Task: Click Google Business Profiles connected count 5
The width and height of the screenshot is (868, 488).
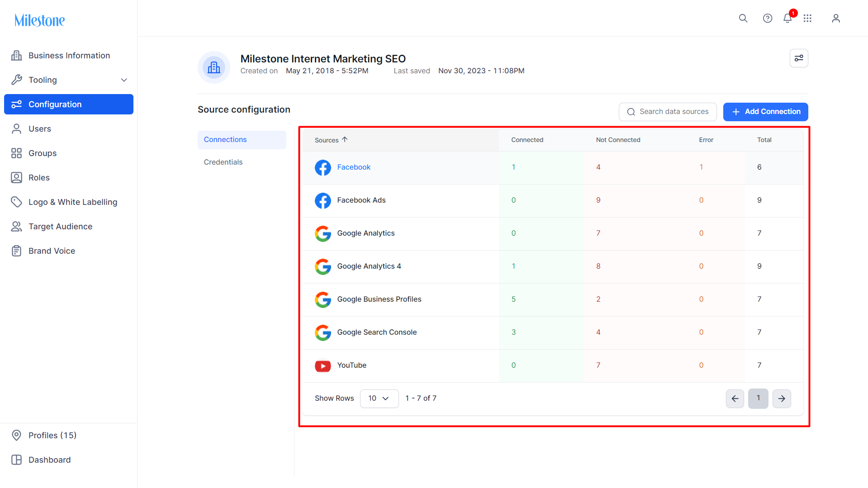Action: 513,299
